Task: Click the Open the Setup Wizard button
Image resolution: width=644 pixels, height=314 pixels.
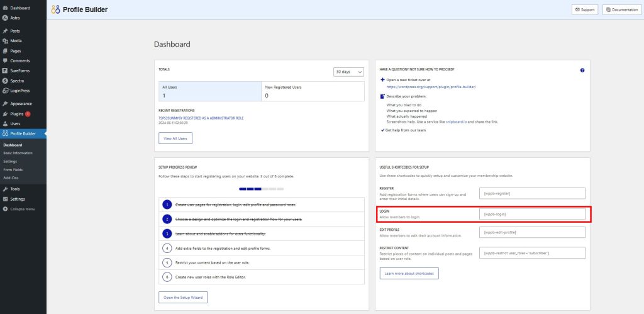Action: pyautogui.click(x=182, y=297)
